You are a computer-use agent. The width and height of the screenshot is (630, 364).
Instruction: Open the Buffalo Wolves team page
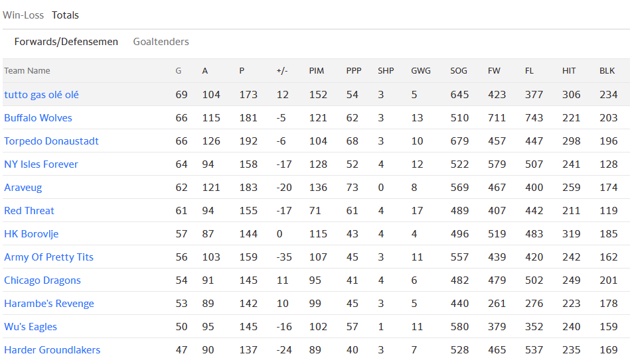pos(38,118)
